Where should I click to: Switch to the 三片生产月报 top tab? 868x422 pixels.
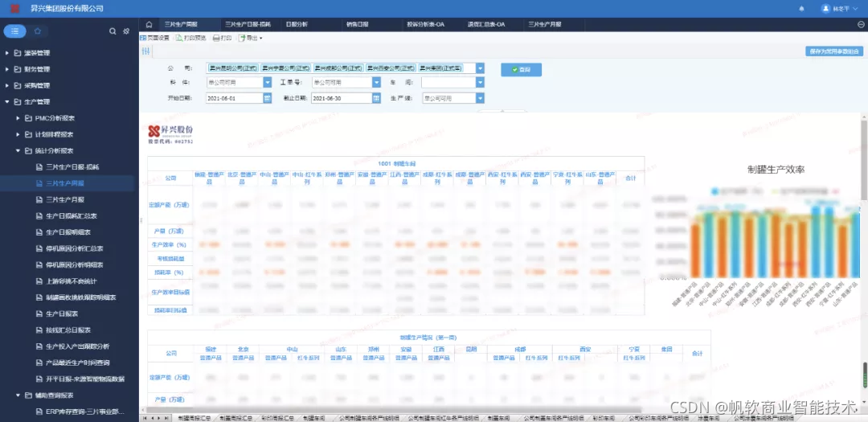[545, 25]
